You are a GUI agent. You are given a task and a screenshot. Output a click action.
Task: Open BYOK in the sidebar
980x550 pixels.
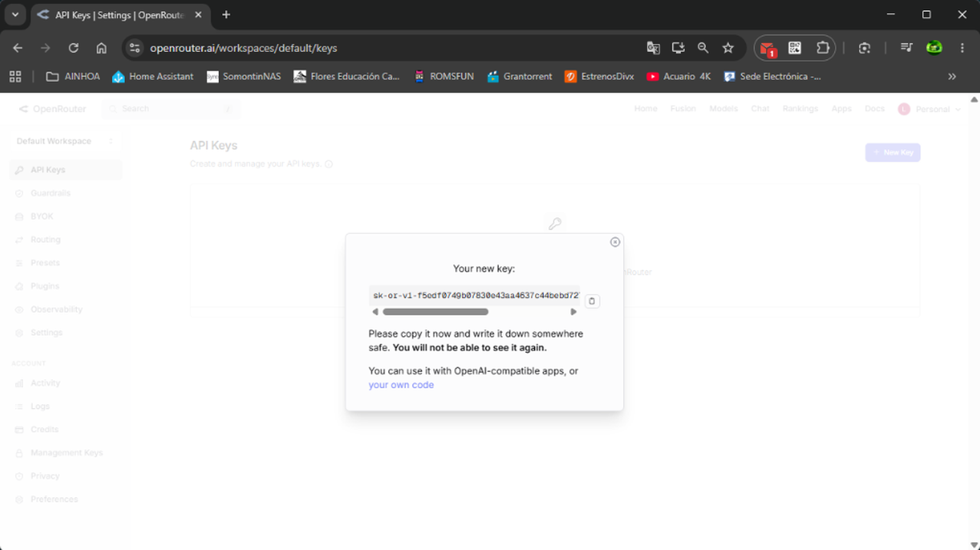point(42,216)
